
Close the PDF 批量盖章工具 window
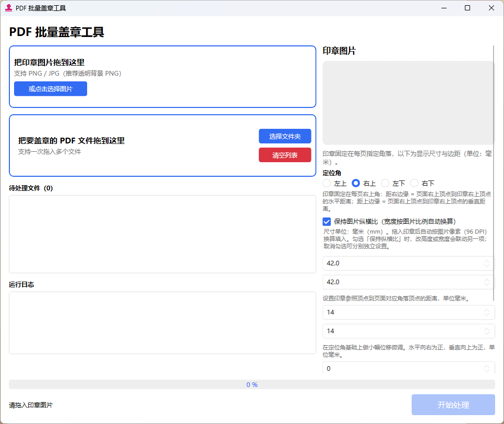click(x=491, y=8)
